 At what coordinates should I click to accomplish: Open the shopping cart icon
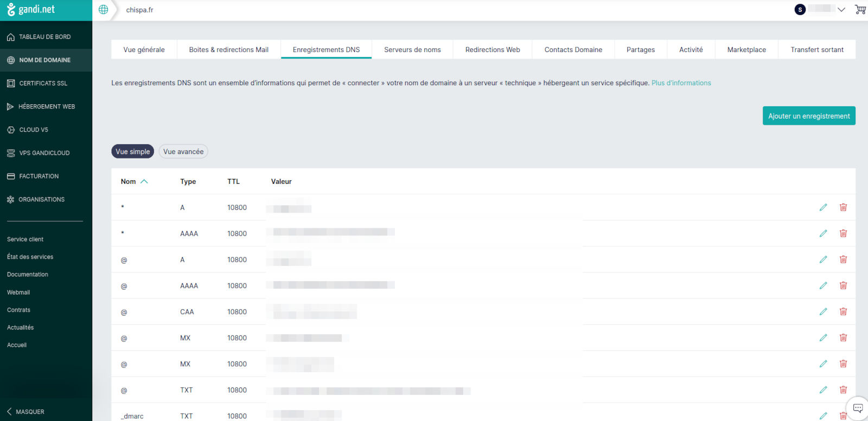click(860, 10)
